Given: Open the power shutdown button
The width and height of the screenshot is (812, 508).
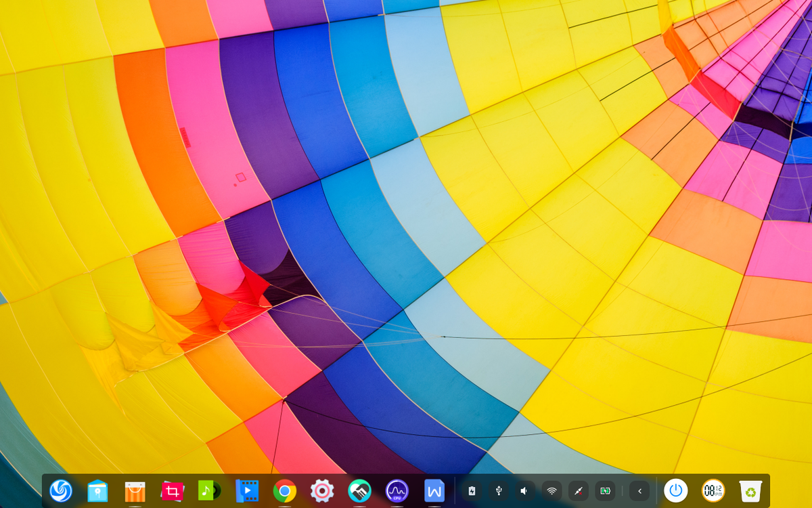Looking at the screenshot, I should [x=675, y=490].
